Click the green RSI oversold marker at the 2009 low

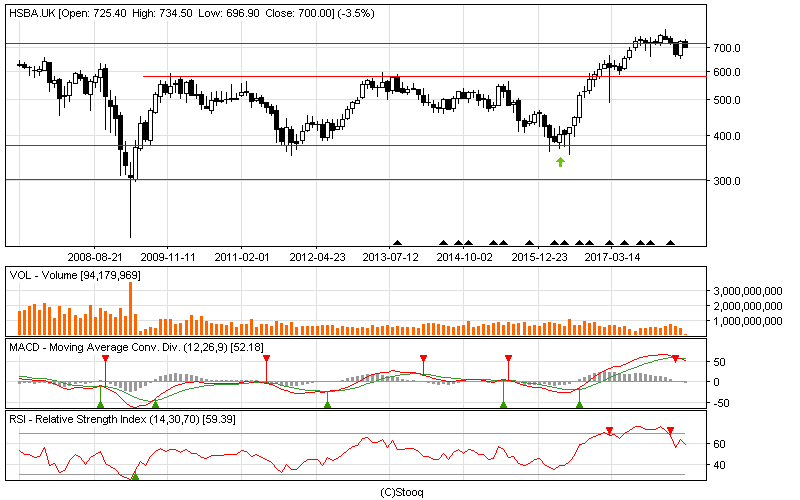(x=135, y=476)
